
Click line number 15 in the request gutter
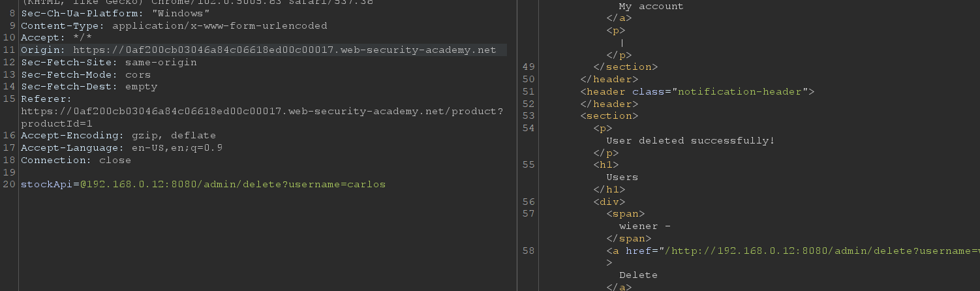8,99
